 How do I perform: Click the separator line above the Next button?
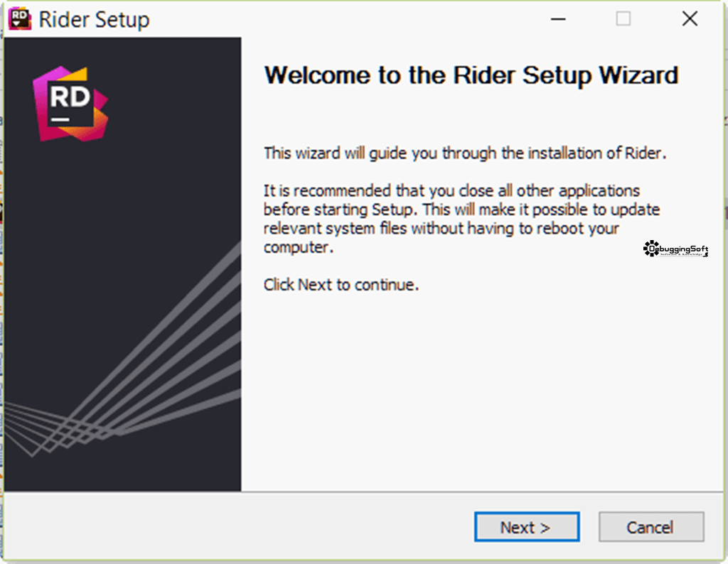pos(364,492)
